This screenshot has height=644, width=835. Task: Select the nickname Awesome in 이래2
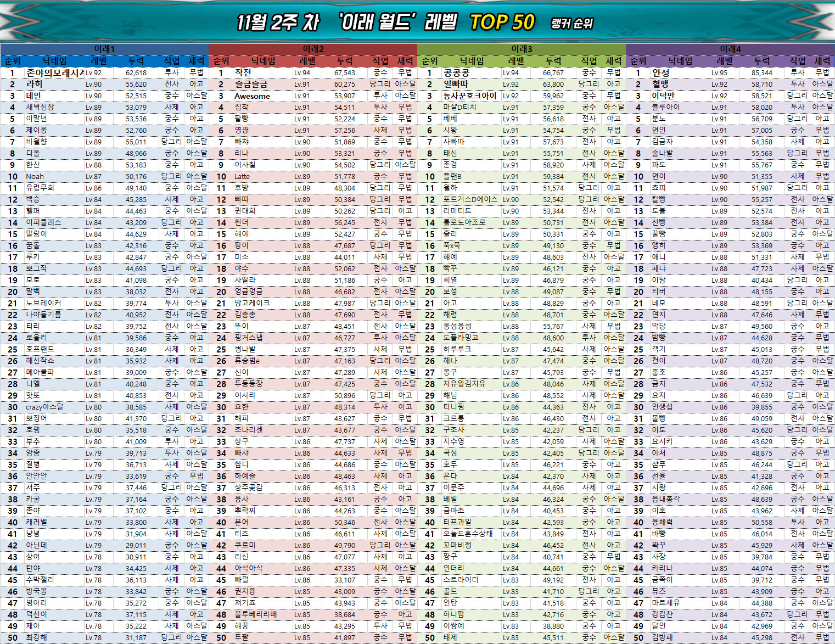tap(252, 96)
